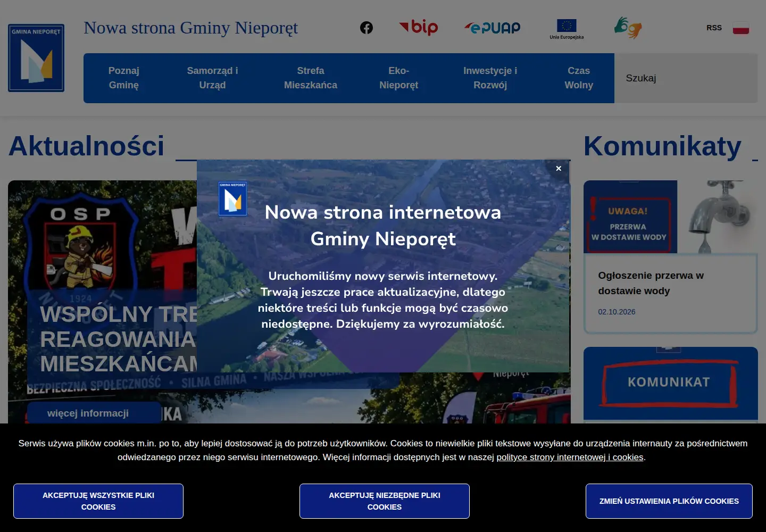Accept all cookies button
This screenshot has width=766, height=532.
[98, 501]
